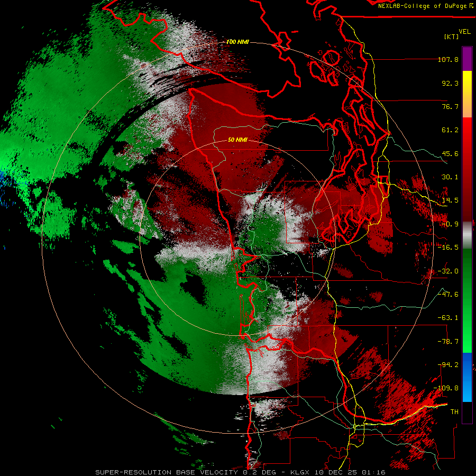Select the 107.8 legend value
The width and height of the screenshot is (476, 476).
448,59
